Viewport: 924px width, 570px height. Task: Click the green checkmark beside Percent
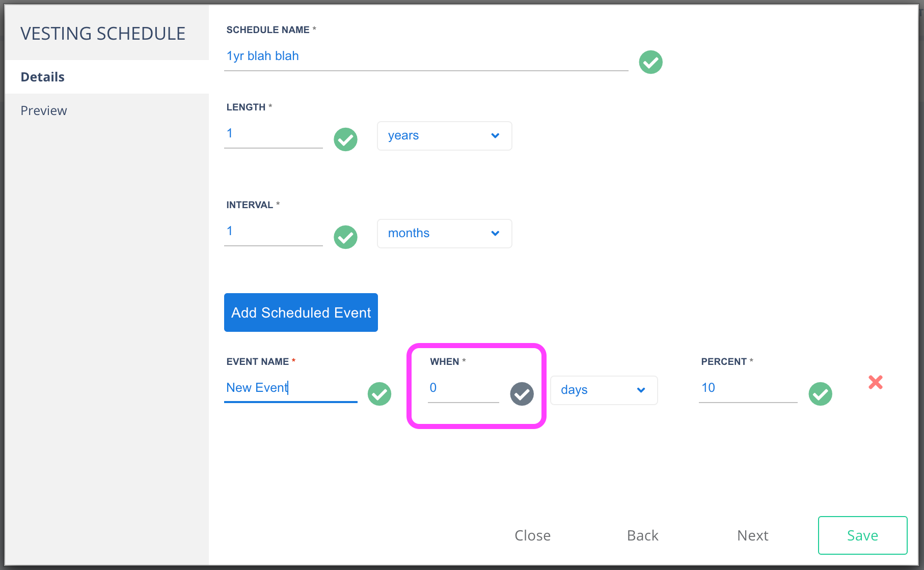pos(820,394)
